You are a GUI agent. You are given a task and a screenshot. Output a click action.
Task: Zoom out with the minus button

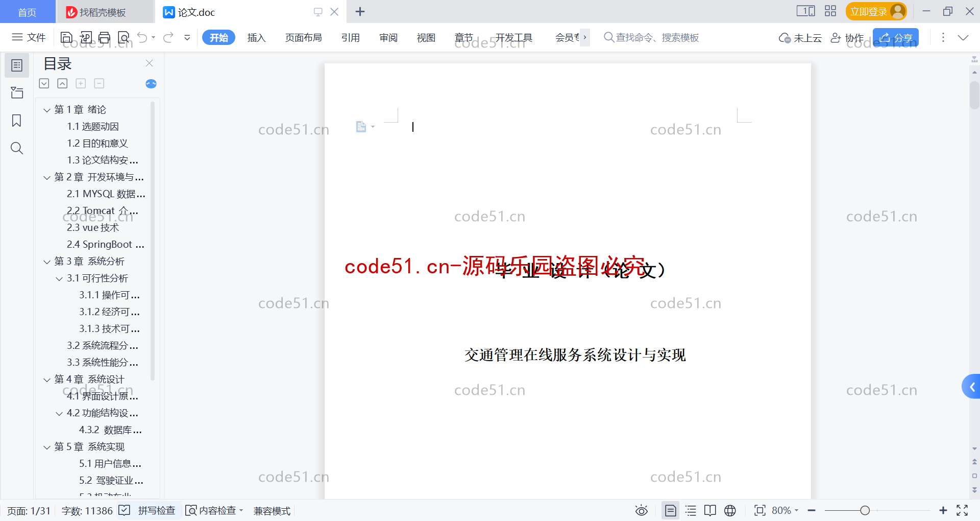point(812,510)
